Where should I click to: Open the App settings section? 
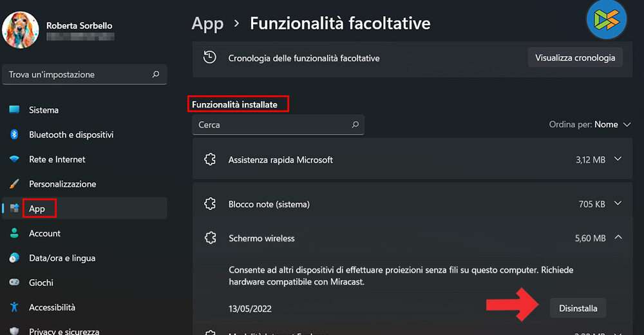pyautogui.click(x=37, y=209)
